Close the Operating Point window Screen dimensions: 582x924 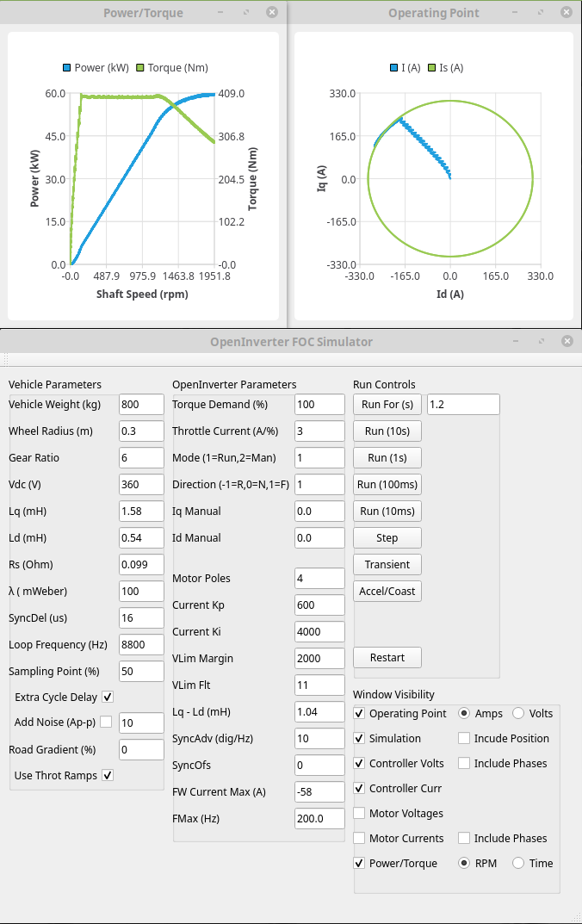point(567,12)
